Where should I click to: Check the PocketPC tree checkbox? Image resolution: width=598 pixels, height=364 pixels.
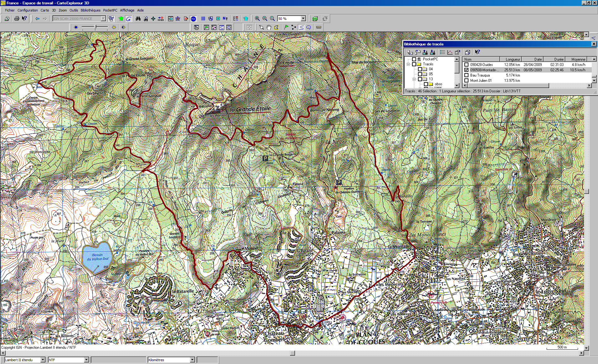tap(414, 59)
